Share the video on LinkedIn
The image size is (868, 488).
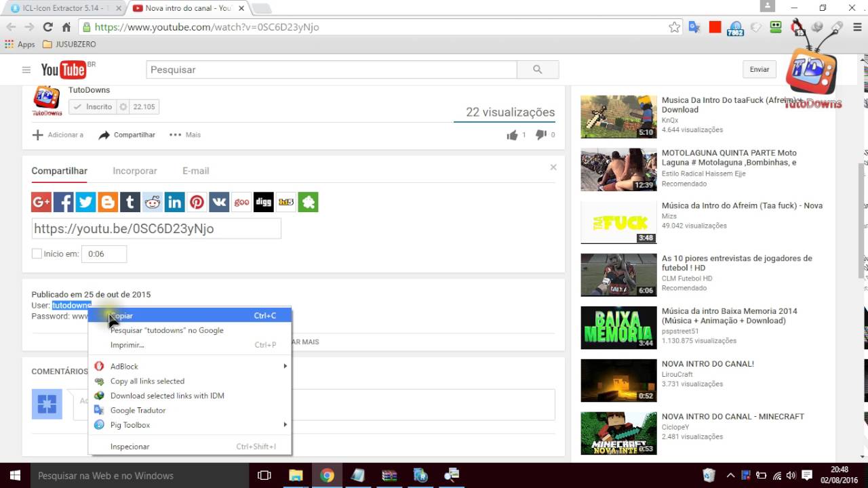[174, 202]
